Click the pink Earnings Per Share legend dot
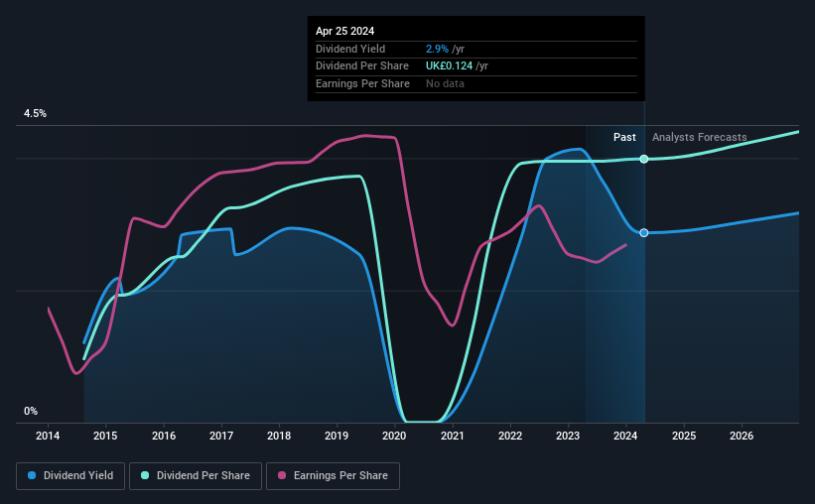 pyautogui.click(x=282, y=475)
